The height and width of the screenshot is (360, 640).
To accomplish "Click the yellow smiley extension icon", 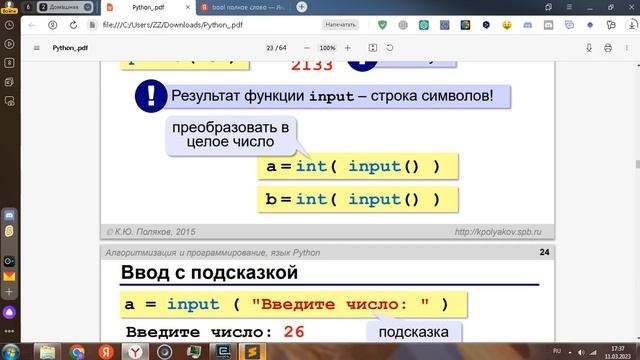I will coord(507,25).
